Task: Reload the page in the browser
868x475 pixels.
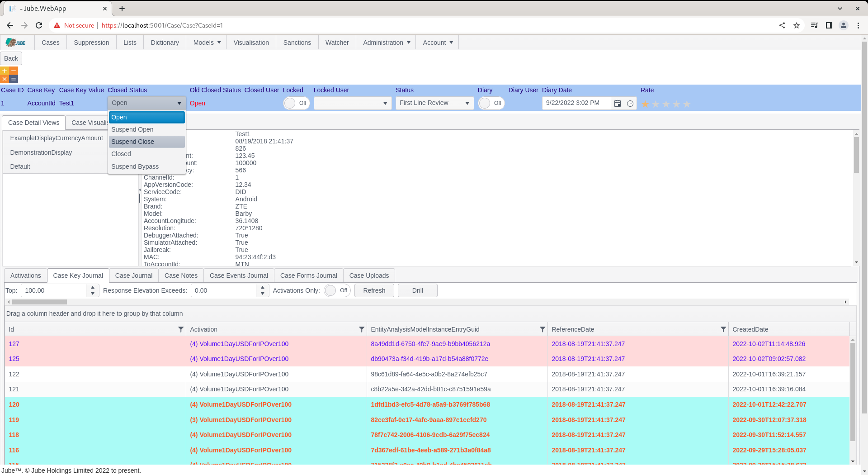Action: pyautogui.click(x=39, y=25)
